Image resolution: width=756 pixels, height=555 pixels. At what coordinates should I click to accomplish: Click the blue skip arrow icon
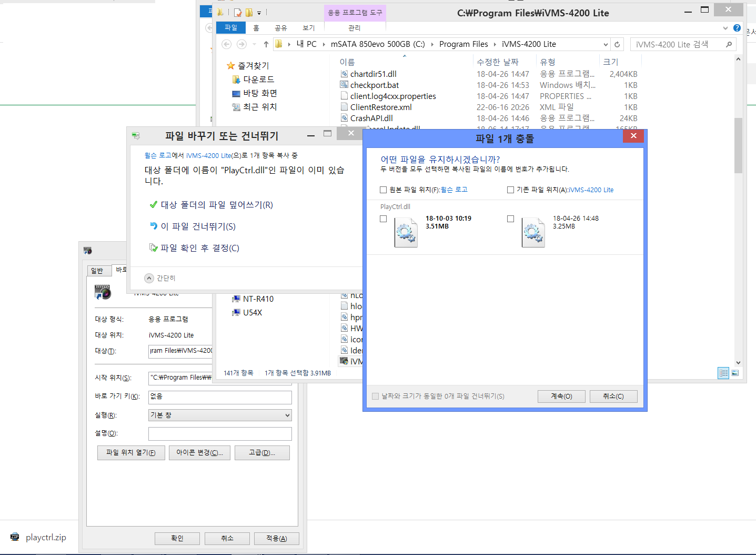[x=153, y=226]
